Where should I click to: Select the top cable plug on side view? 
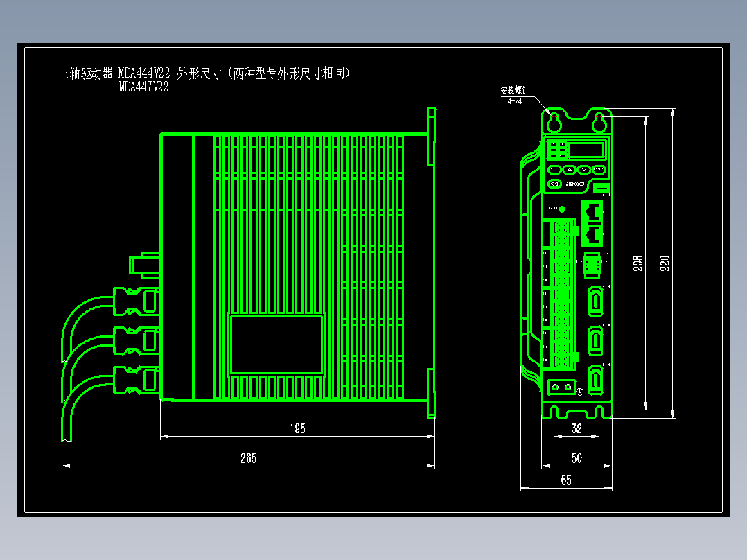point(137,301)
